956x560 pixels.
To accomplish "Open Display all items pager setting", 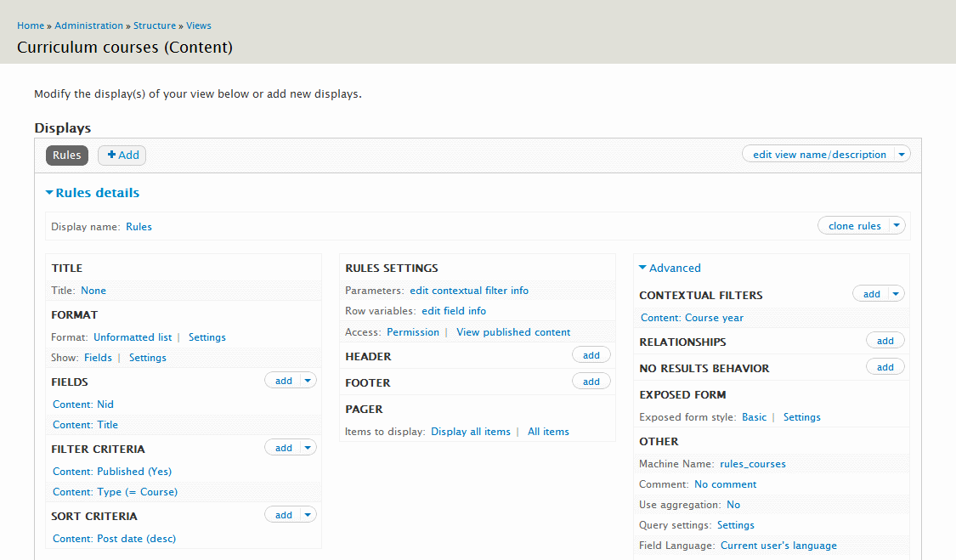I will pos(471,431).
